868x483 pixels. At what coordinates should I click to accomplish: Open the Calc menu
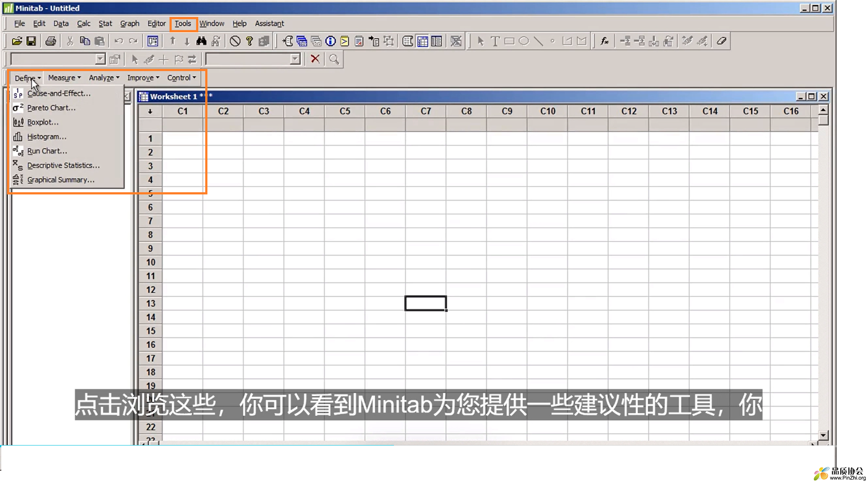[x=84, y=24]
